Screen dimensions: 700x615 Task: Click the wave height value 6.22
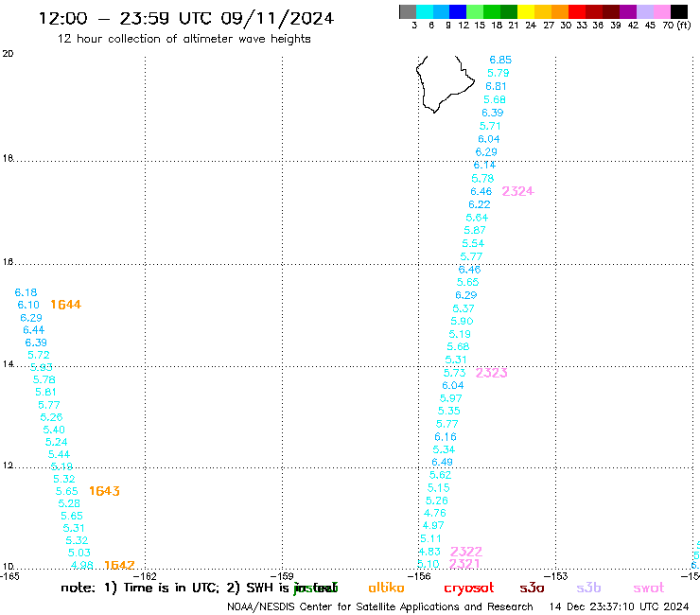click(x=480, y=204)
